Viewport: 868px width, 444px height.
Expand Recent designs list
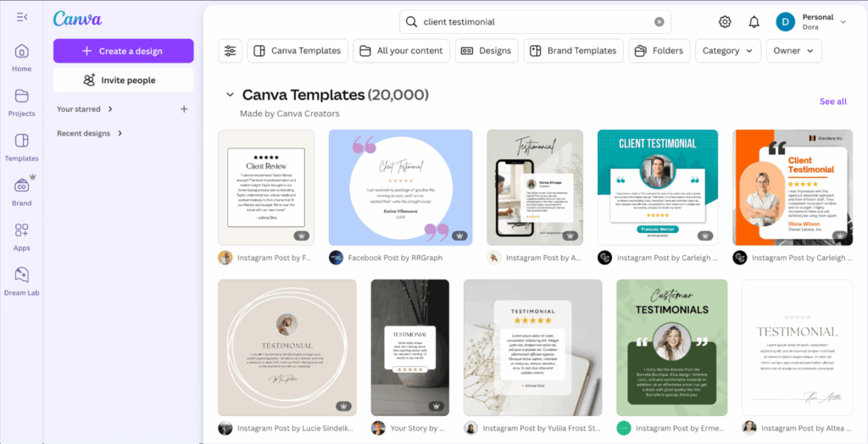(x=90, y=133)
